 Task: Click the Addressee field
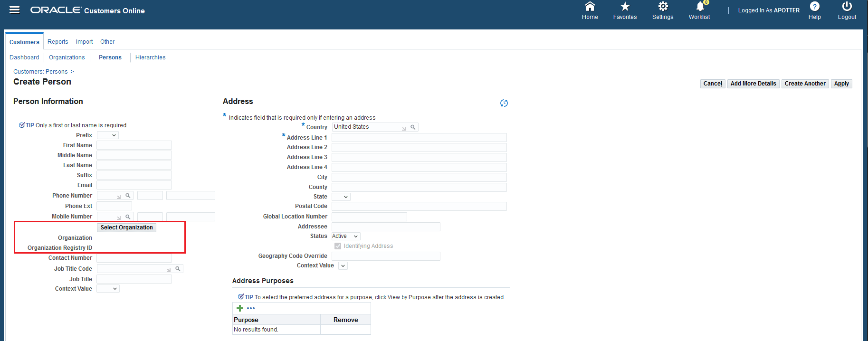click(x=386, y=227)
